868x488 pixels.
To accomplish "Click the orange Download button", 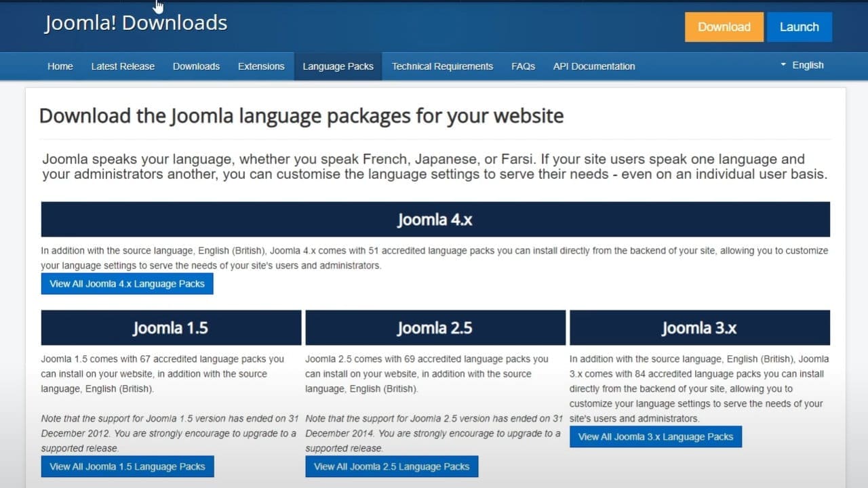I will [x=724, y=27].
